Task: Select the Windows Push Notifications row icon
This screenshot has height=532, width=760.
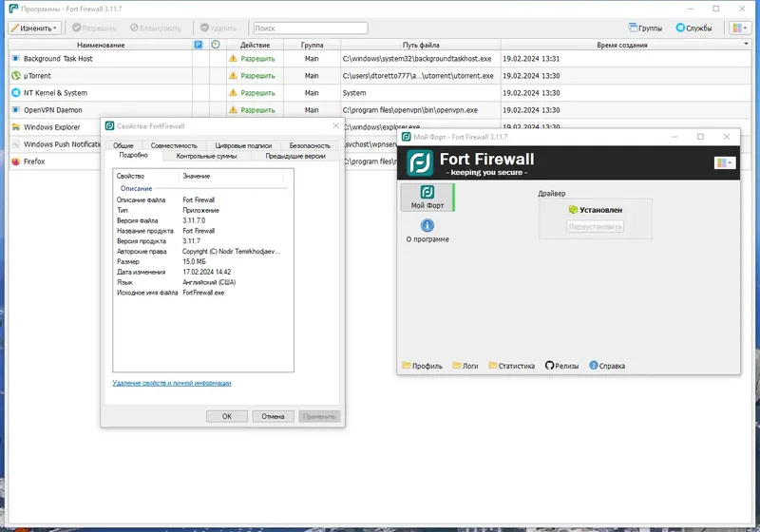Action: tap(16, 143)
